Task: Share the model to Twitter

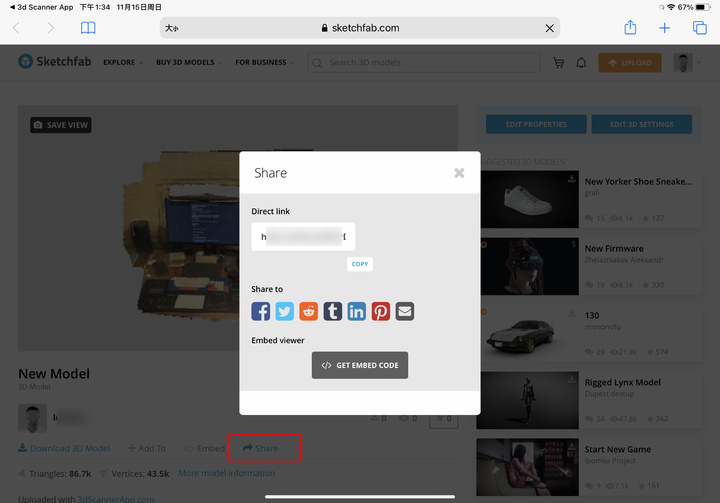Action: [x=285, y=311]
